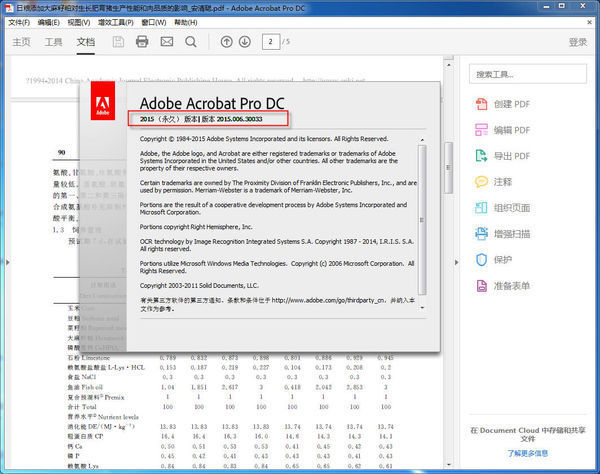Image resolution: width=600 pixels, height=474 pixels.
Task: Open the 文件(F) menu
Action: 19,23
